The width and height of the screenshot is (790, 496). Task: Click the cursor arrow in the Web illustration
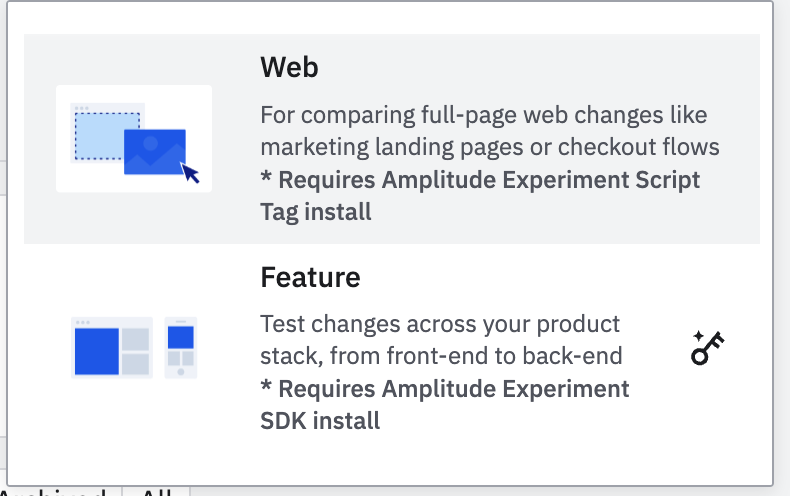point(190,173)
